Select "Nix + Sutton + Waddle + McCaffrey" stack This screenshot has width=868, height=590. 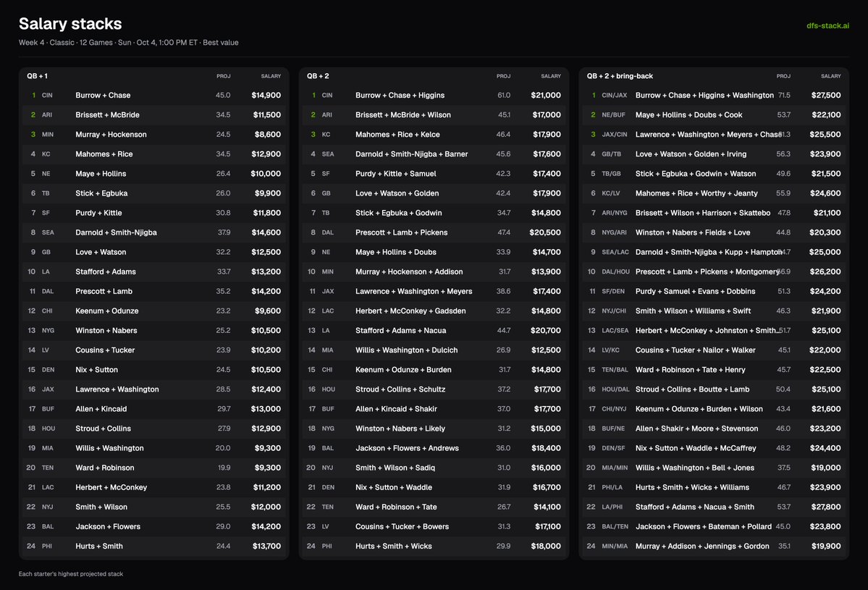695,448
